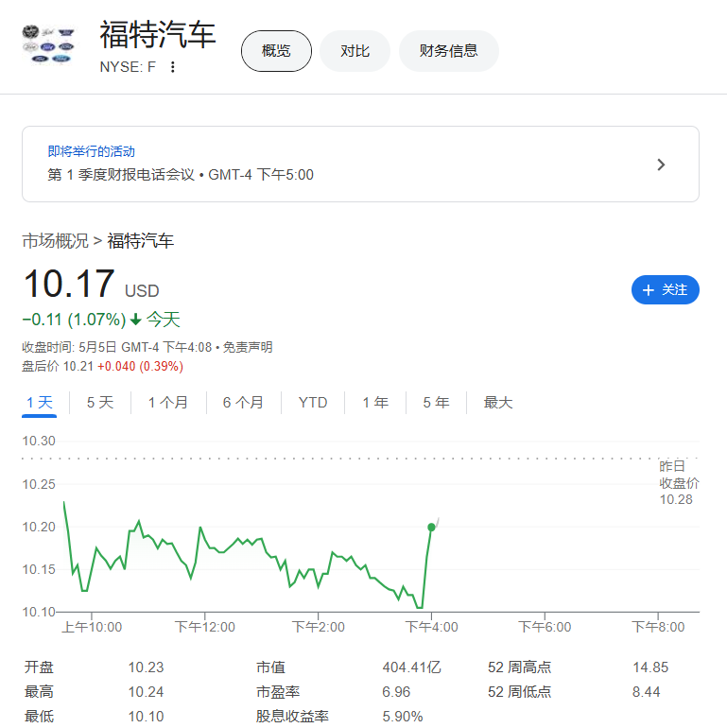Click the 上午10:00 axis label
The image size is (727, 728).
tap(92, 627)
